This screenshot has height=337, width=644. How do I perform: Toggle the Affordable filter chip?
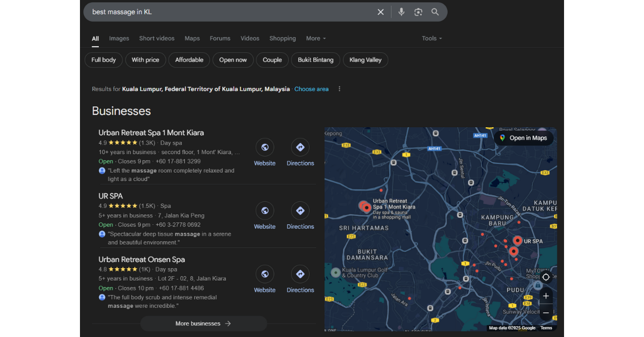coord(189,60)
